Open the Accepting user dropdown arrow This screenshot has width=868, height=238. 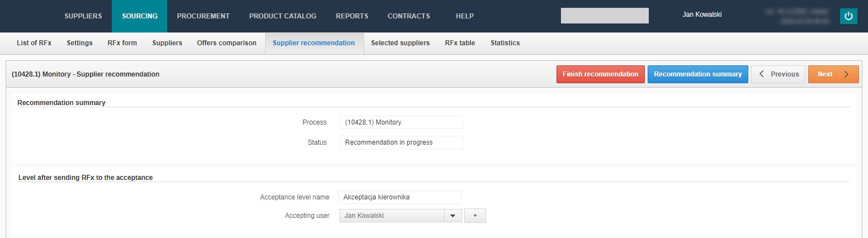452,216
